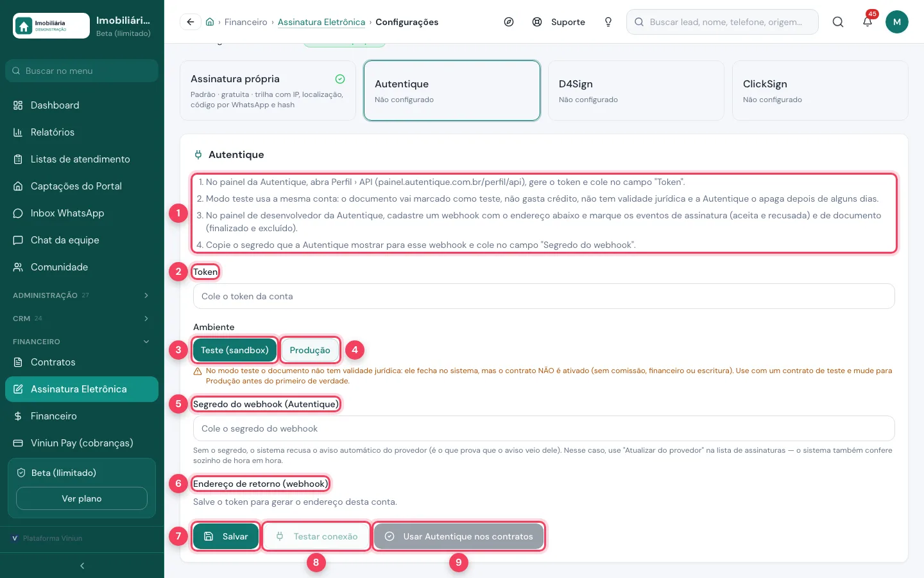Select the Autentique provider card

(x=452, y=91)
